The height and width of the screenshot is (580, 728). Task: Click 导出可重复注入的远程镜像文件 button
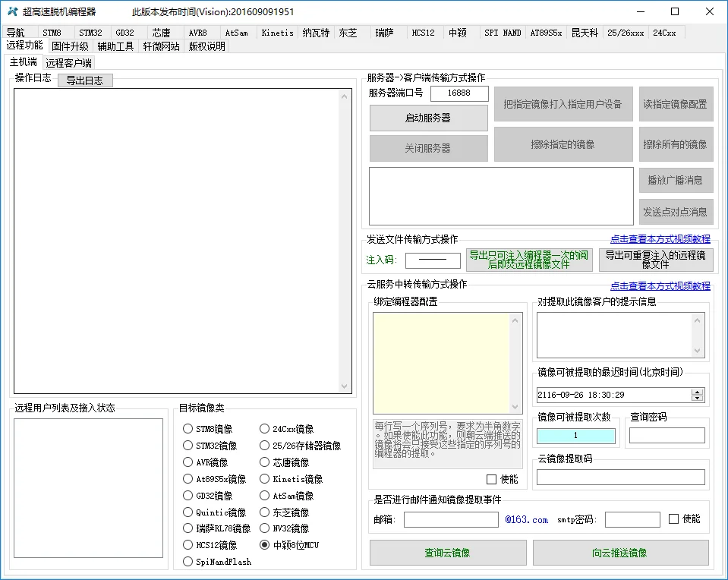pyautogui.click(x=656, y=260)
